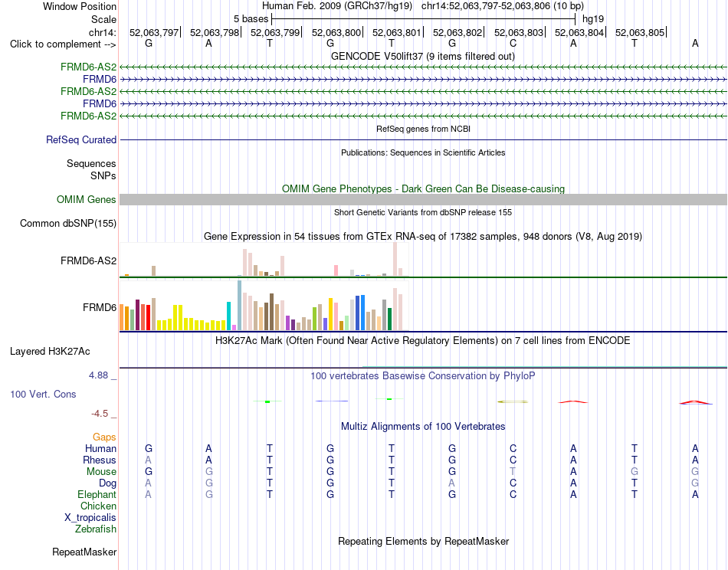
Task: Open 'Short Genetic Variants from dbSNP release 155' title
Action: [423, 212]
